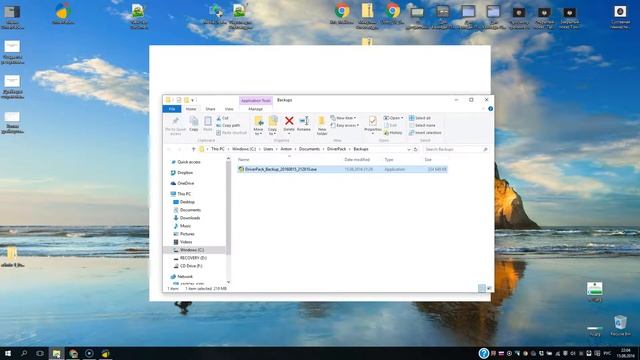Click Edit in the Open group
640x360 pixels.
[391, 125]
